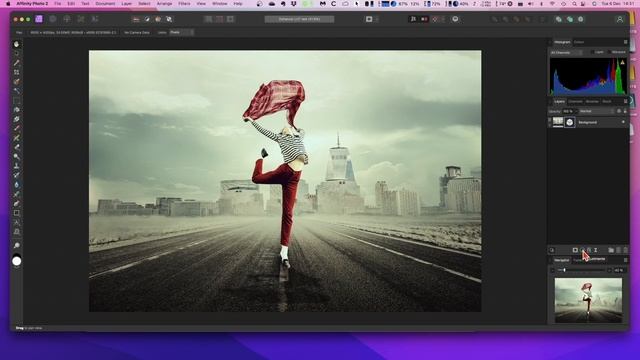The height and width of the screenshot is (360, 640).
Task: Toggle Background layer visibility dot
Action: [623, 122]
